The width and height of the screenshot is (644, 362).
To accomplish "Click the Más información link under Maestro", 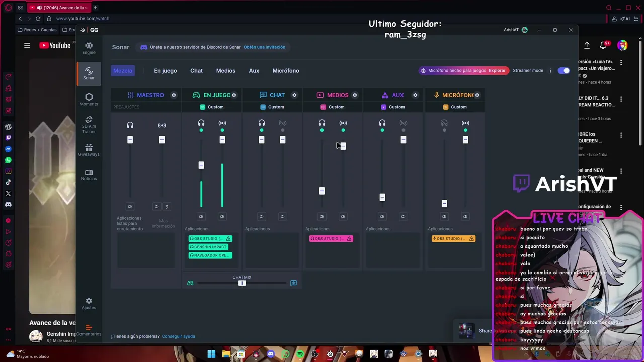I will point(164,223).
